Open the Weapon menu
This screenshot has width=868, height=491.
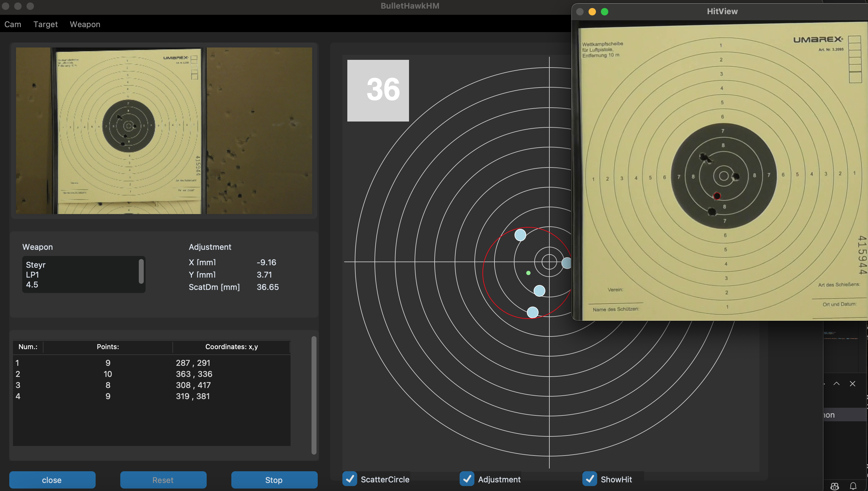click(85, 24)
